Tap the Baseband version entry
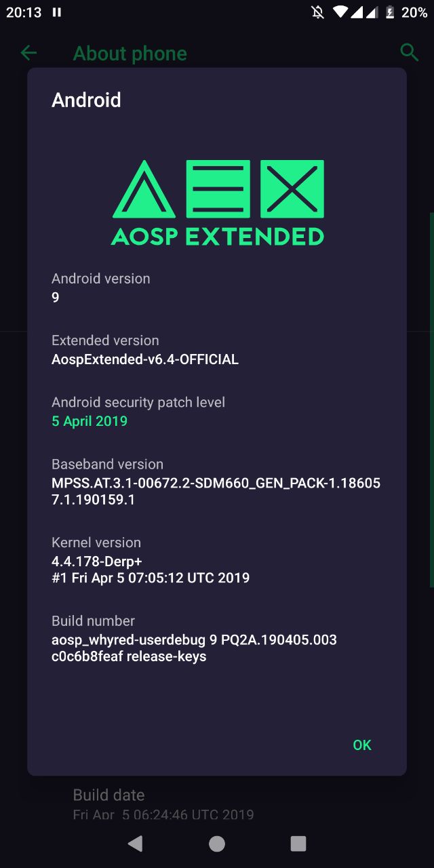This screenshot has height=868, width=434. 217,482
